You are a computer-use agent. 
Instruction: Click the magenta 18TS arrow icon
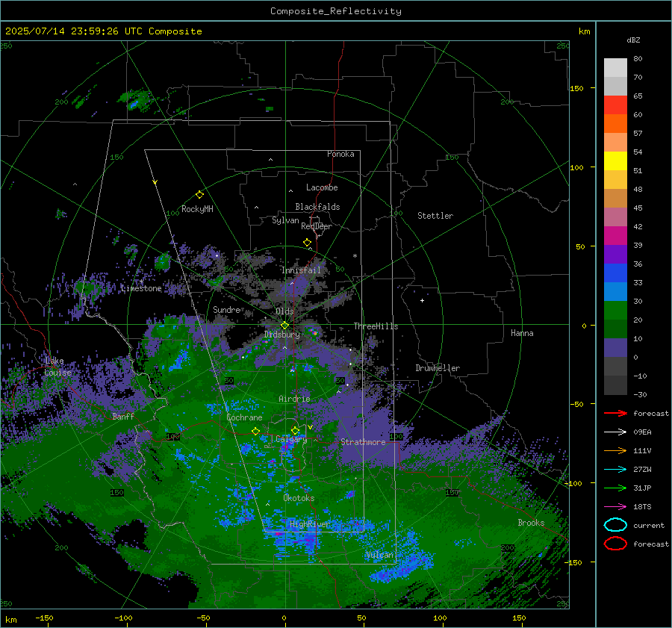click(615, 507)
